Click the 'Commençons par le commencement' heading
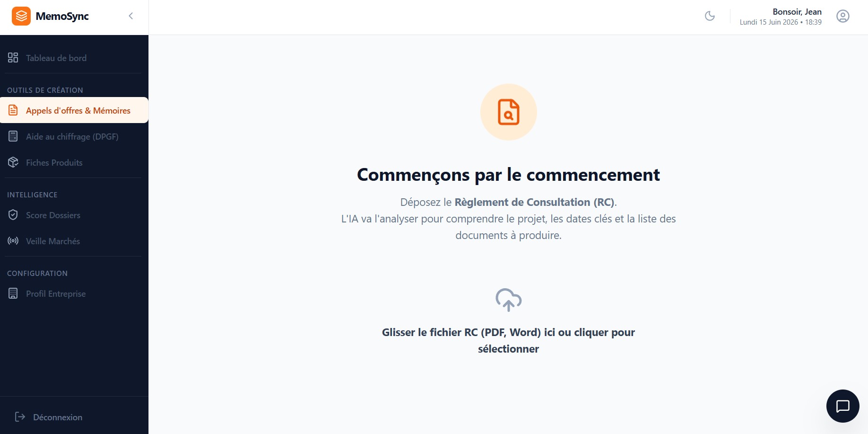The width and height of the screenshot is (868, 434). [508, 175]
